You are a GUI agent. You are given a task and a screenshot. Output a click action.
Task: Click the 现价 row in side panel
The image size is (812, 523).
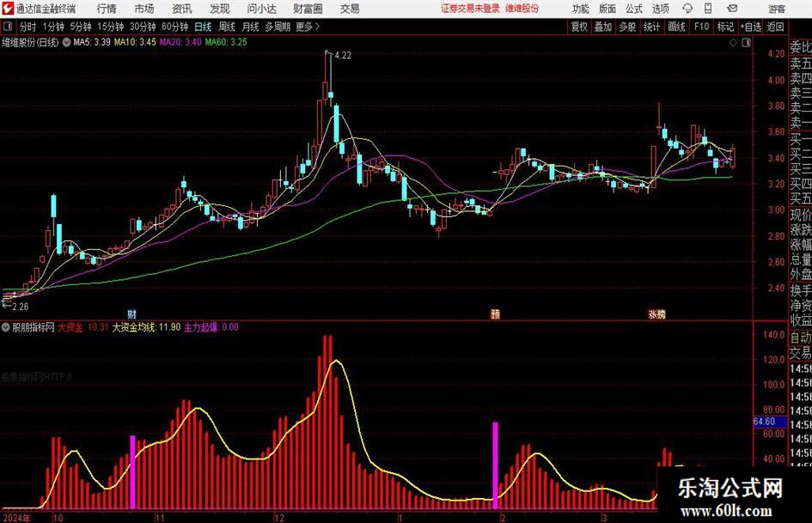coord(801,215)
